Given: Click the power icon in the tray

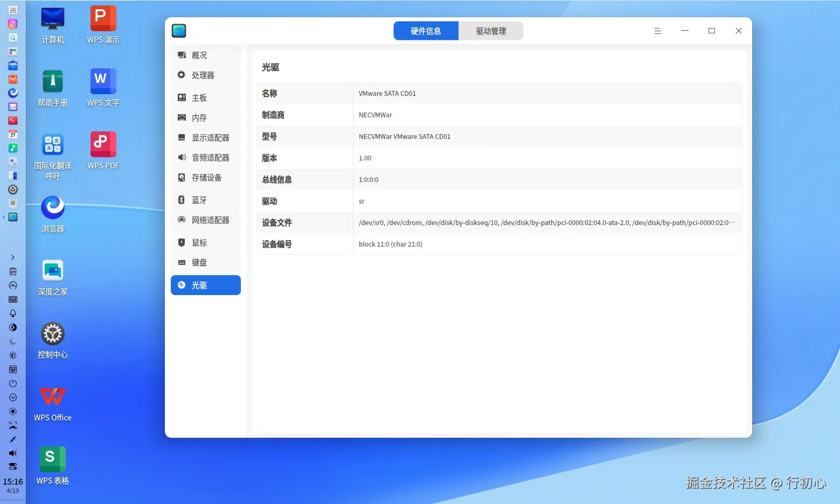Looking at the screenshot, I should [13, 383].
